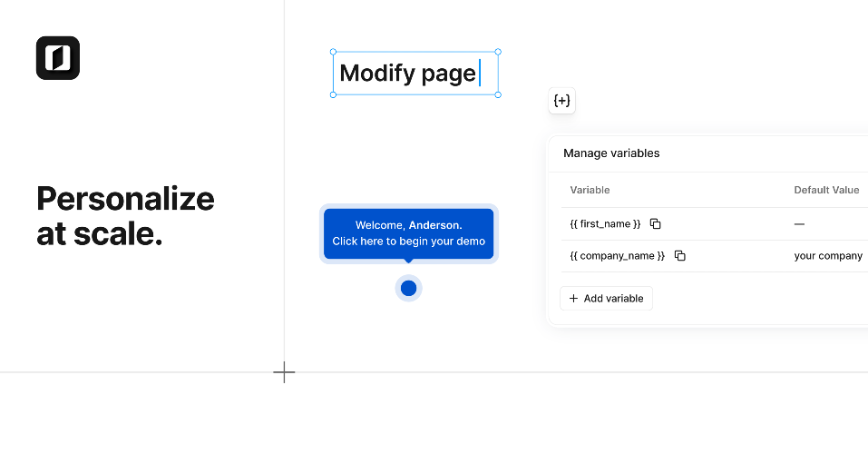Click the plus icon in Add variable
Image resolution: width=868 pixels, height=454 pixels.
tap(573, 298)
